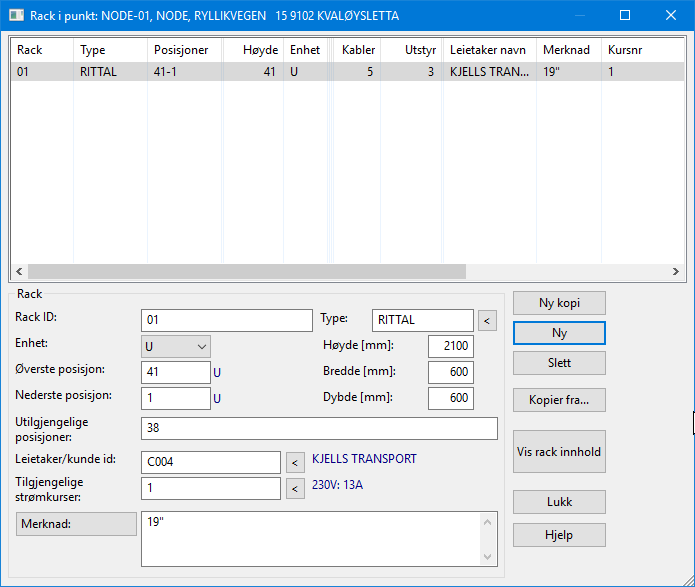Sort by the Utstyr column header
Image resolution: width=695 pixels, height=587 pixels.
[412, 50]
